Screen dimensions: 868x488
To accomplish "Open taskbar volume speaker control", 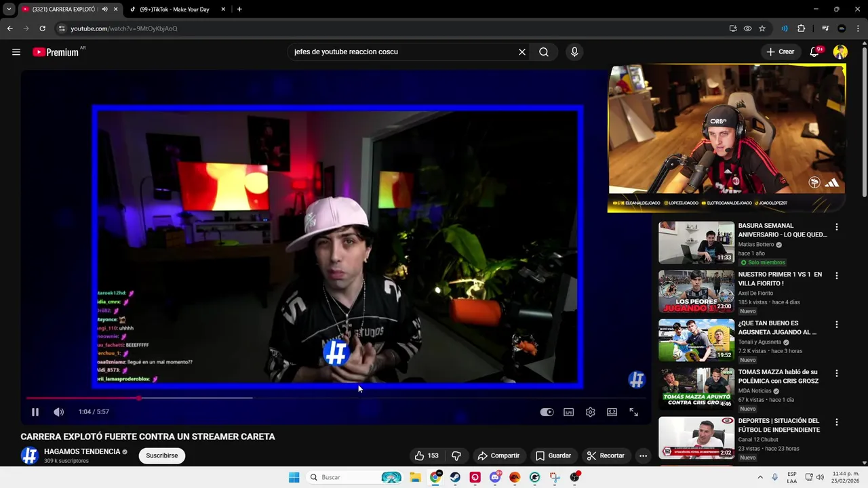I will pyautogui.click(x=820, y=477).
